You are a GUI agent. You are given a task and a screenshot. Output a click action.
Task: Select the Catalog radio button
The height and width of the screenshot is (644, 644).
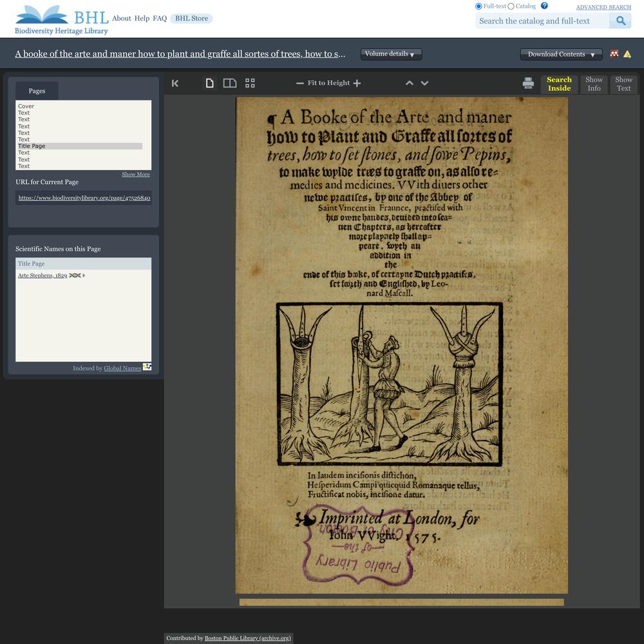pos(511,6)
